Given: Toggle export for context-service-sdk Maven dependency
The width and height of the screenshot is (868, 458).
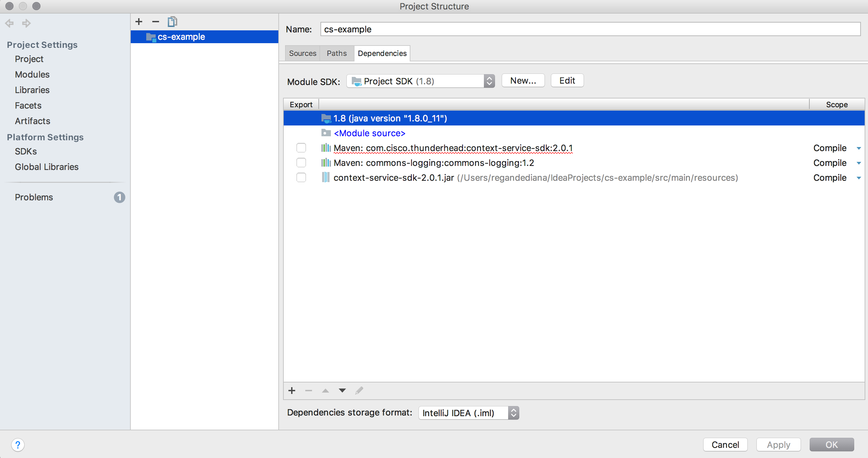Looking at the screenshot, I should point(301,148).
